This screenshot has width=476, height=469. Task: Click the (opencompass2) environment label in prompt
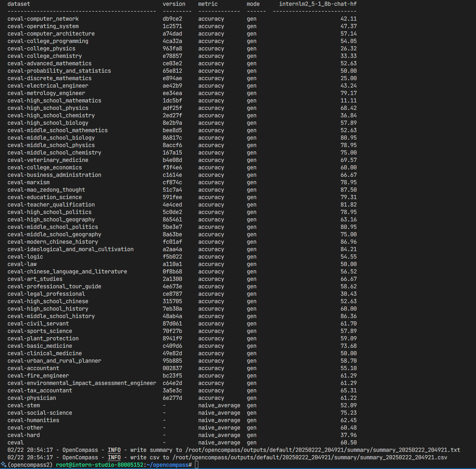[x=30, y=465]
